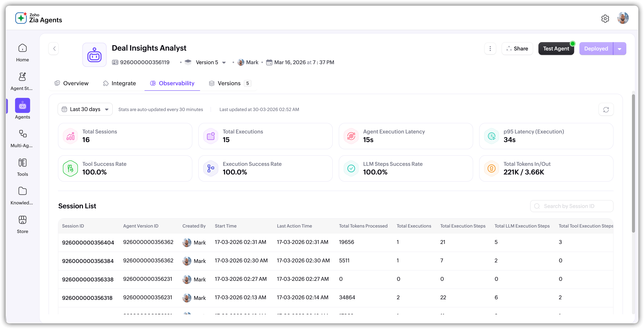Open the Knowledge sidebar folder icon
Screen dimensions: 644x329
coord(23,191)
